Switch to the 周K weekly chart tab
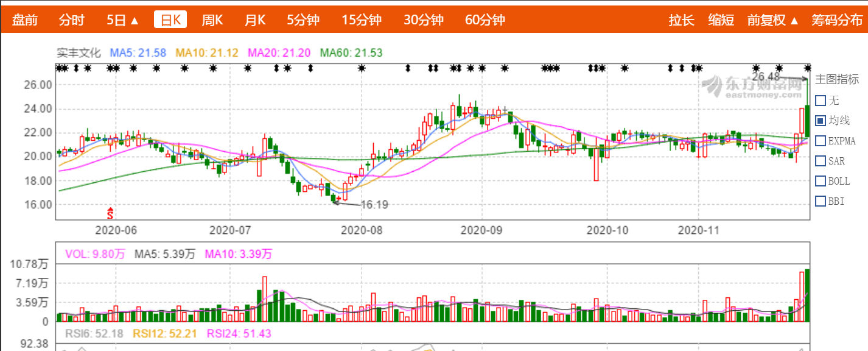The image size is (868, 351). (x=212, y=20)
